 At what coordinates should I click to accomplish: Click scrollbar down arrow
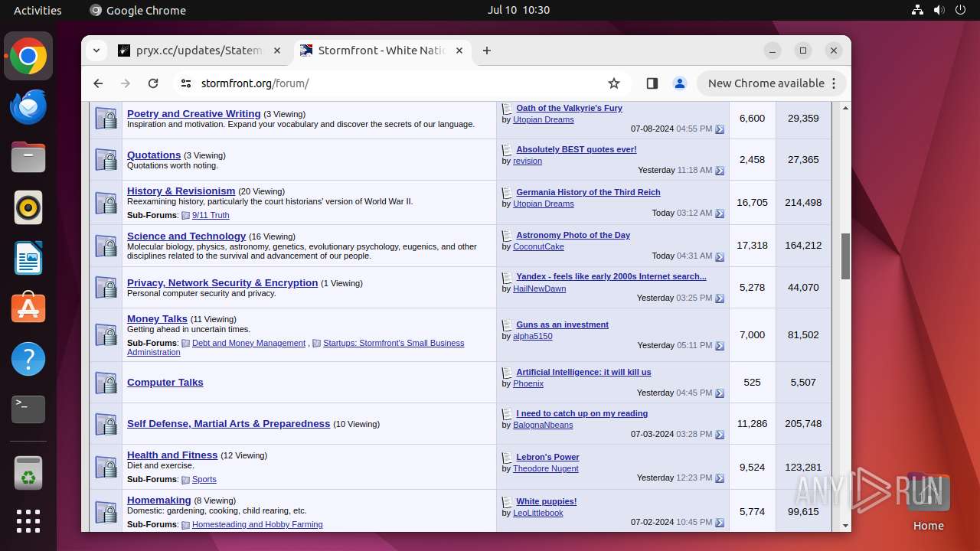click(x=845, y=526)
